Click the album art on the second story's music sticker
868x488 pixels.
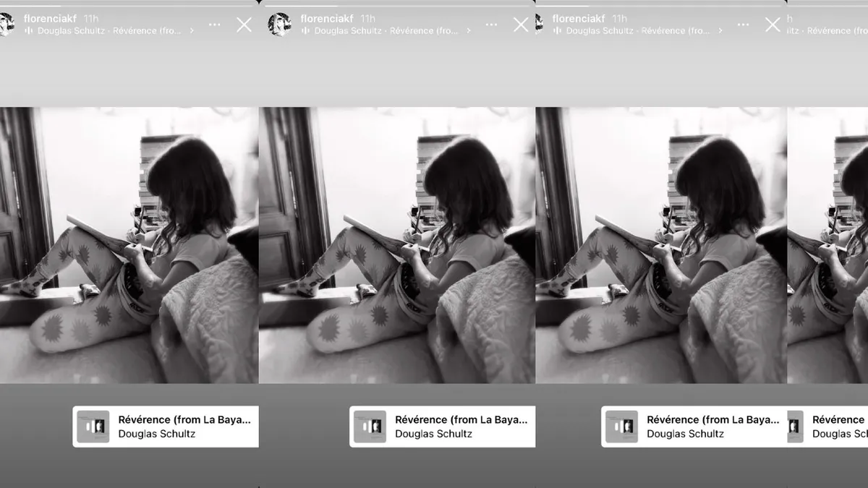click(x=370, y=427)
